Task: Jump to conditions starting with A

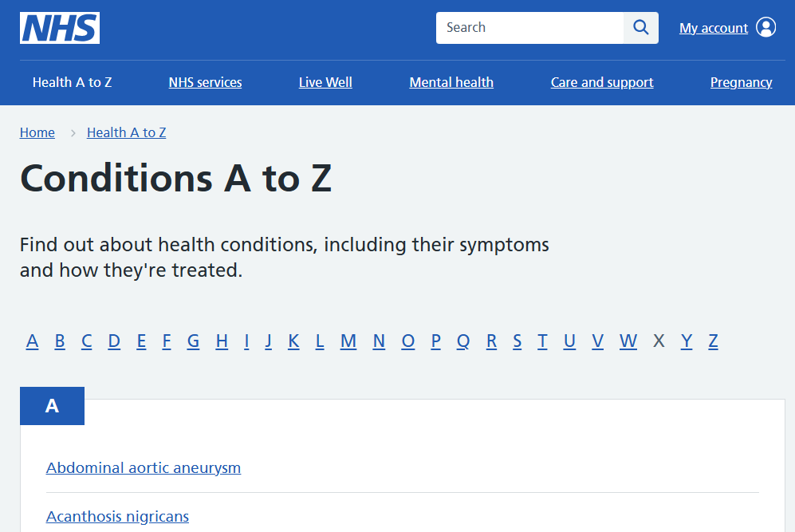Action: click(32, 341)
